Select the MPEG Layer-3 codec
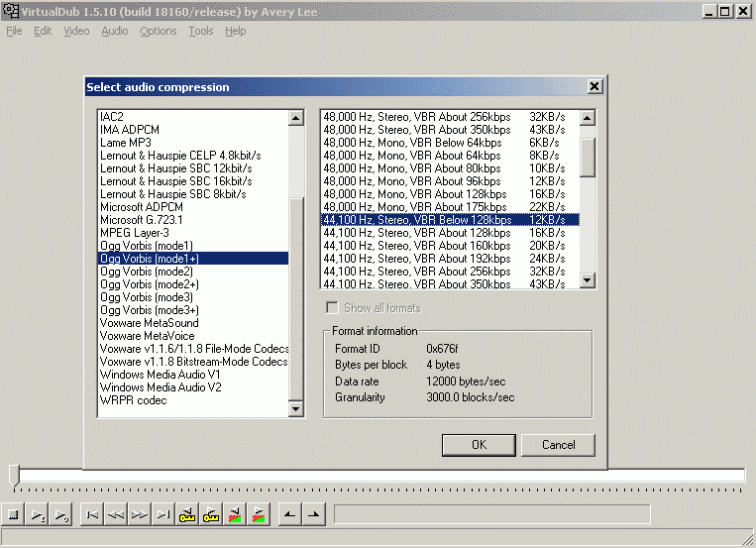This screenshot has height=548, width=756. coord(193,233)
